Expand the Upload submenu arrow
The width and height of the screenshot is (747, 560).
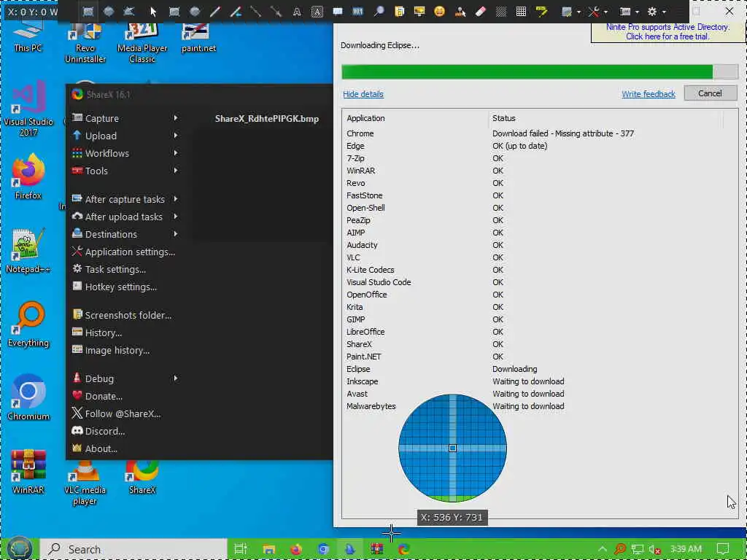(176, 136)
